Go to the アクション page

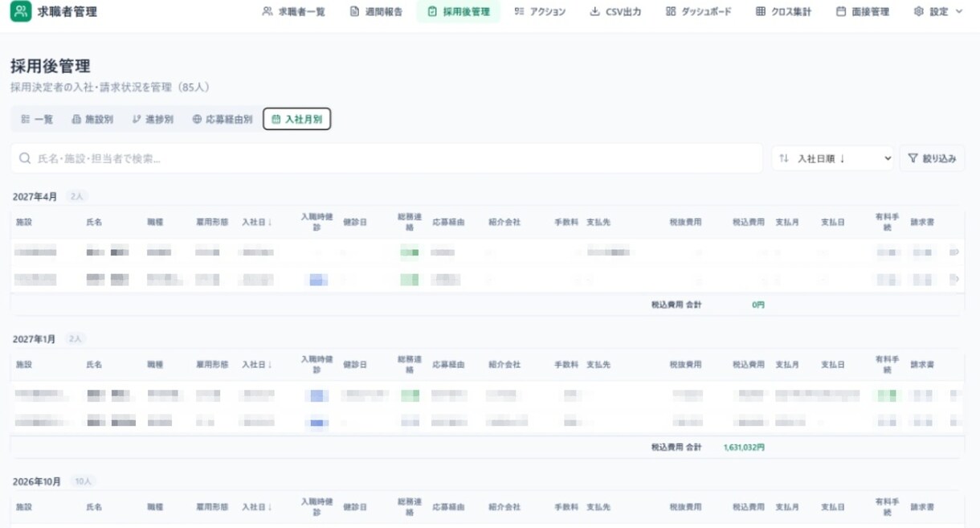point(540,12)
